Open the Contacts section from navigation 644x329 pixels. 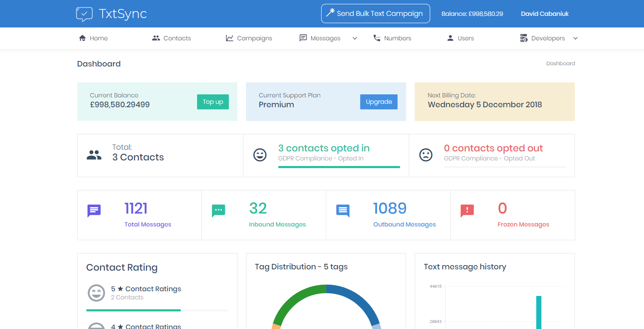pyautogui.click(x=177, y=38)
